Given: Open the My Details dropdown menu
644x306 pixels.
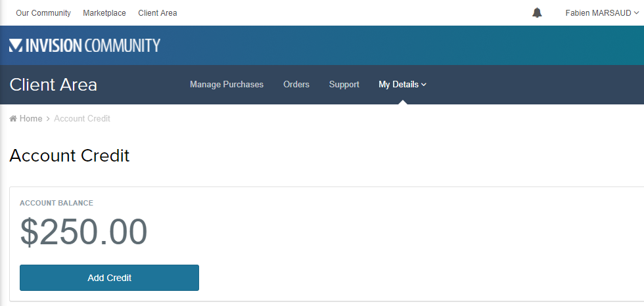Looking at the screenshot, I should (x=398, y=85).
